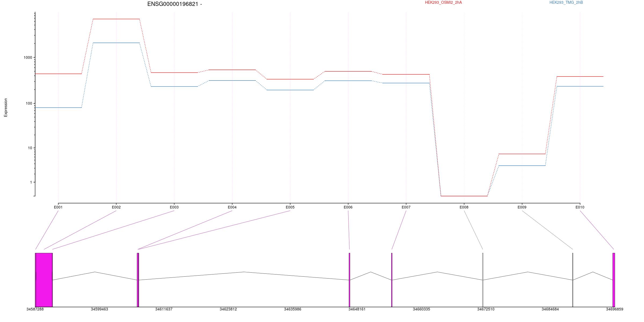Click the Expression y-axis label
Image resolution: width=644 pixels, height=322 pixels.
[x=6, y=108]
